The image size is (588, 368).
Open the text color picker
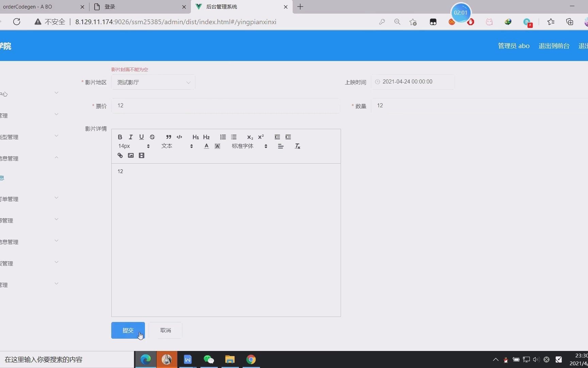click(x=207, y=146)
